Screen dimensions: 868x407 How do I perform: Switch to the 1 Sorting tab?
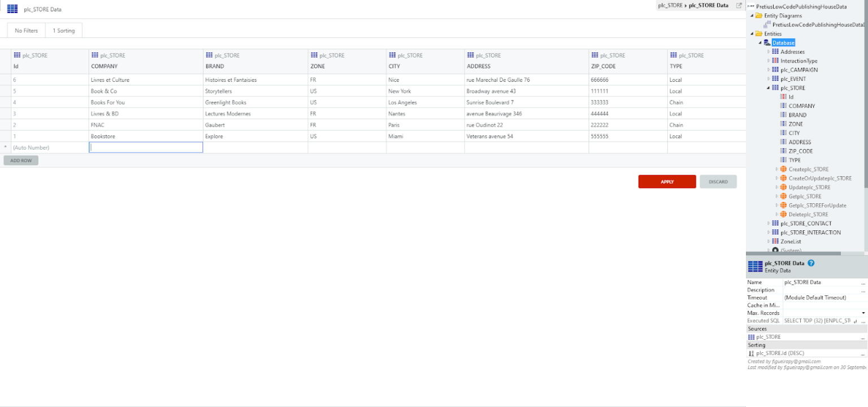point(63,30)
